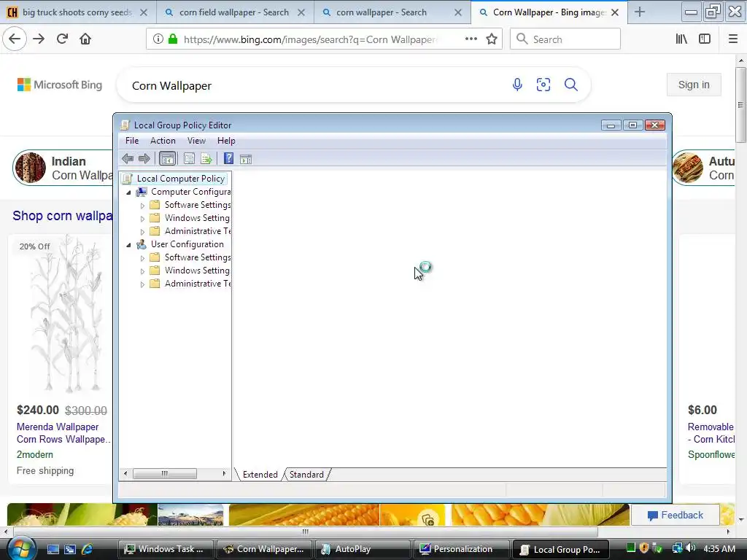Toggle Firefox sidebar icon

[x=705, y=39]
